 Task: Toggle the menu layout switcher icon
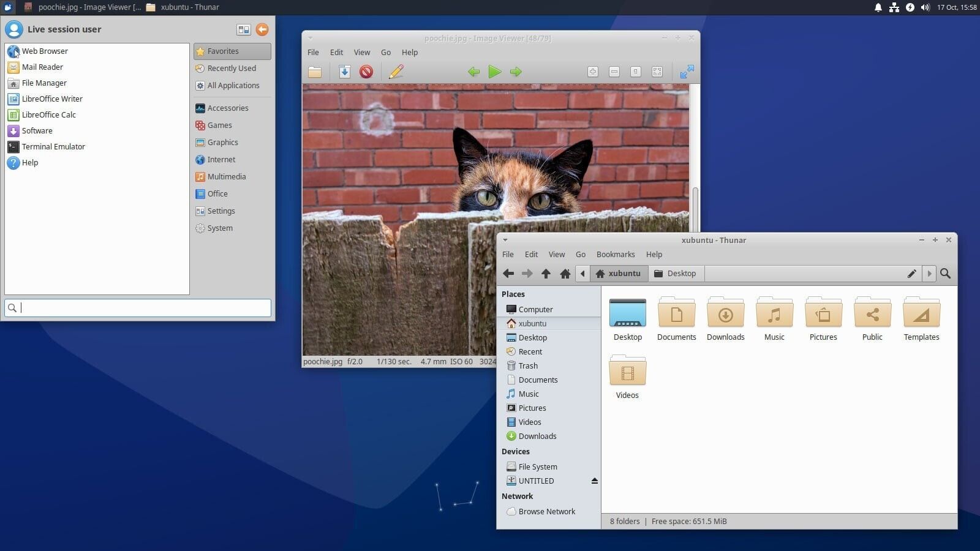243,29
